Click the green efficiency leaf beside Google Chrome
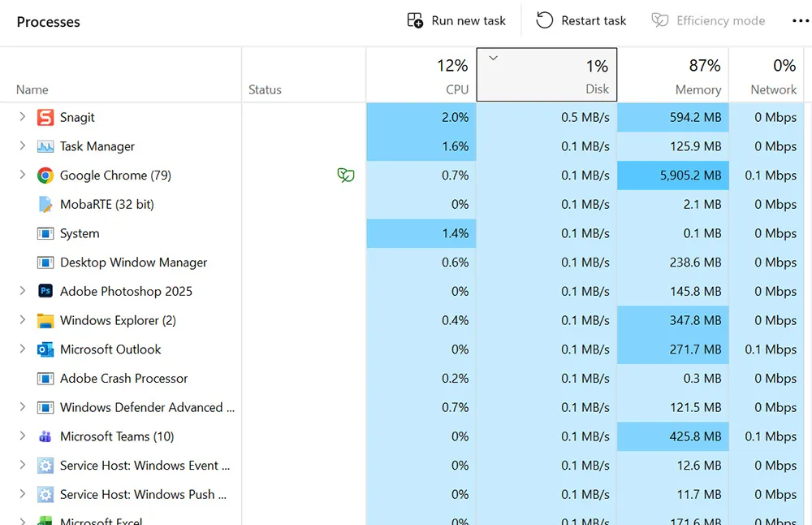The height and width of the screenshot is (525, 812). click(x=346, y=175)
